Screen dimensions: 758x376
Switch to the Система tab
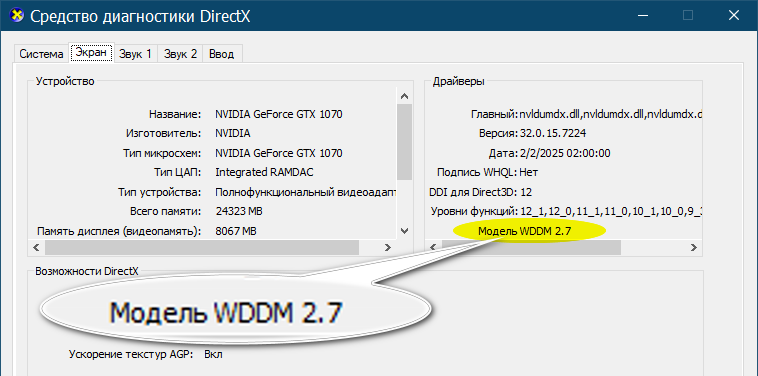coord(42,54)
